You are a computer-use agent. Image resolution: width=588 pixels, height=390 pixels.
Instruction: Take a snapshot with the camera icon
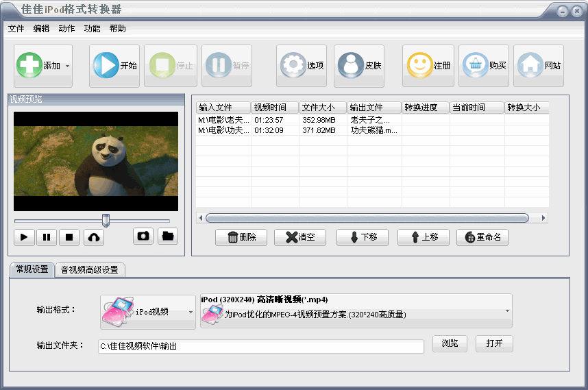(143, 236)
